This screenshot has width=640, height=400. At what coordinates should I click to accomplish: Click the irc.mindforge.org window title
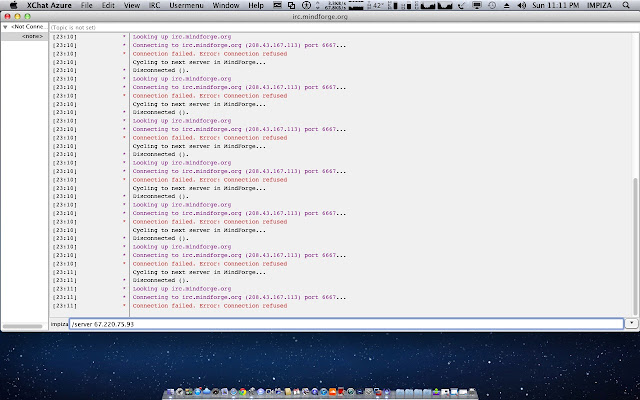pyautogui.click(x=320, y=17)
